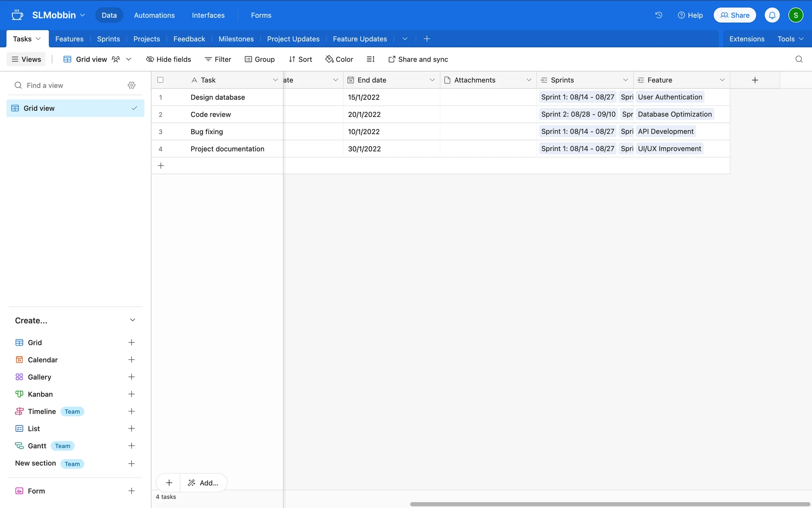The image size is (812, 508).
Task: Click the search magnifier icon
Action: click(798, 59)
